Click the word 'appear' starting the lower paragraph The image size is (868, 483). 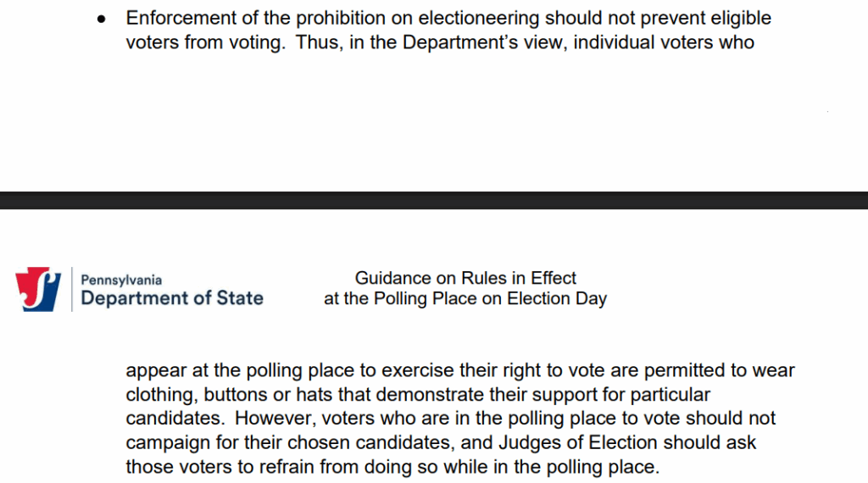point(156,370)
